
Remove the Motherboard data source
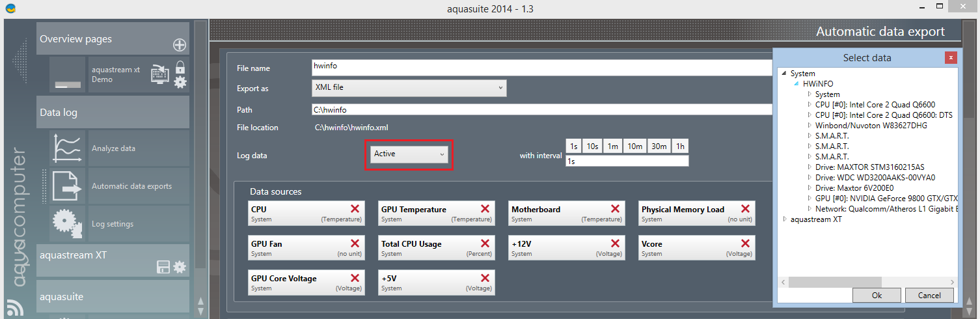coord(616,208)
